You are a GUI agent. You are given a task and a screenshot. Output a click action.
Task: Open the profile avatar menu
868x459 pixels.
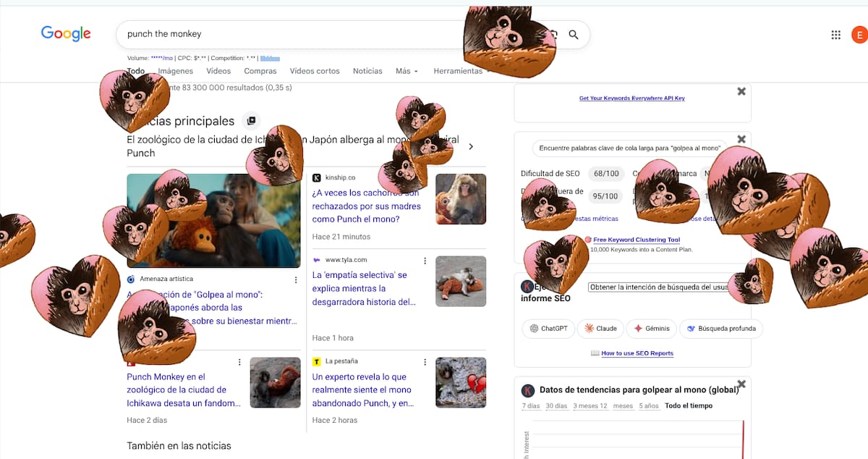coord(859,34)
